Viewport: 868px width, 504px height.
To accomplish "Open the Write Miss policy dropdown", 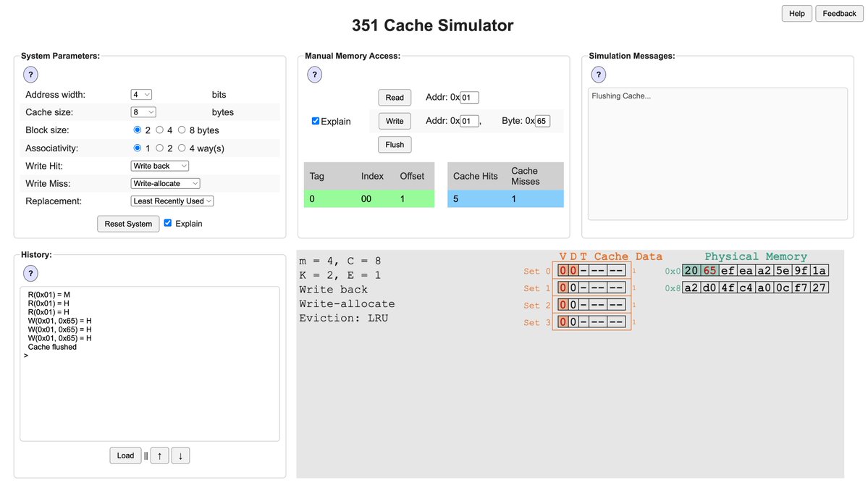I will [165, 183].
